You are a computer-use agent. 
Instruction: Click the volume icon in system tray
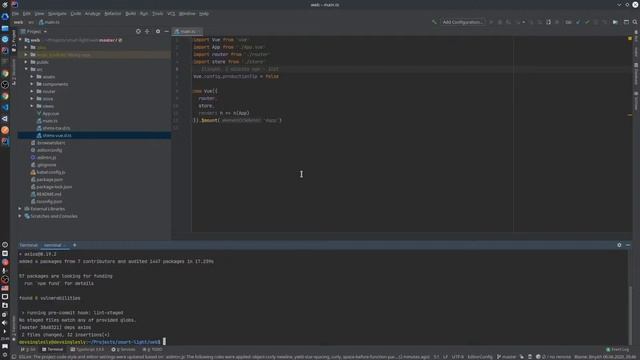click(5, 323)
